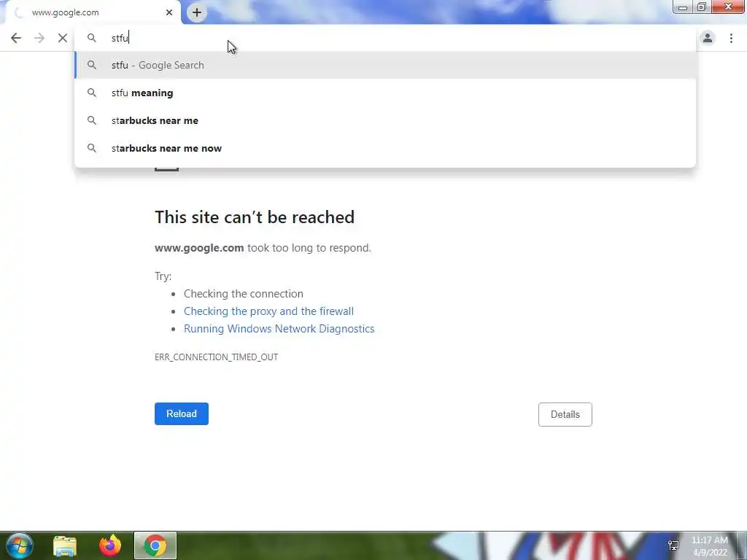
Task: Click search icon in the address bar
Action: [91, 38]
